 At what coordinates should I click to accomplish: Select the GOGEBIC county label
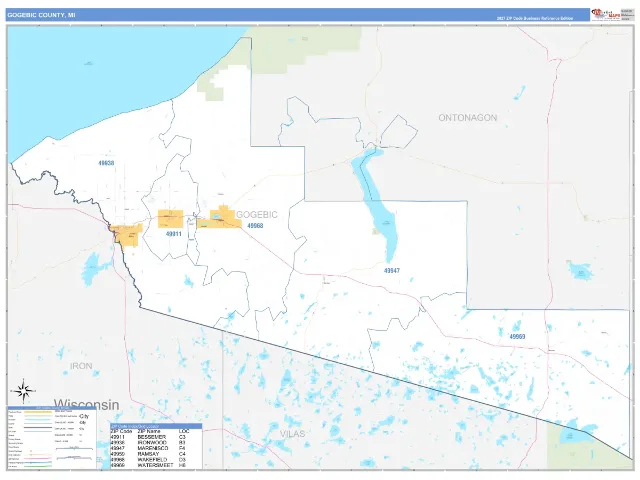tap(257, 214)
